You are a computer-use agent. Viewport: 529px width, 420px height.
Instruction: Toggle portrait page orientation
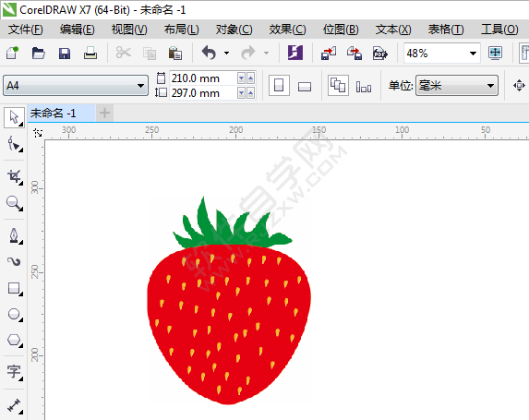279,85
